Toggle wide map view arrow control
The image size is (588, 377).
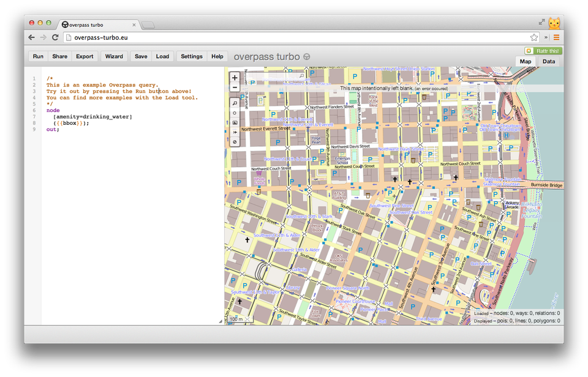(235, 132)
